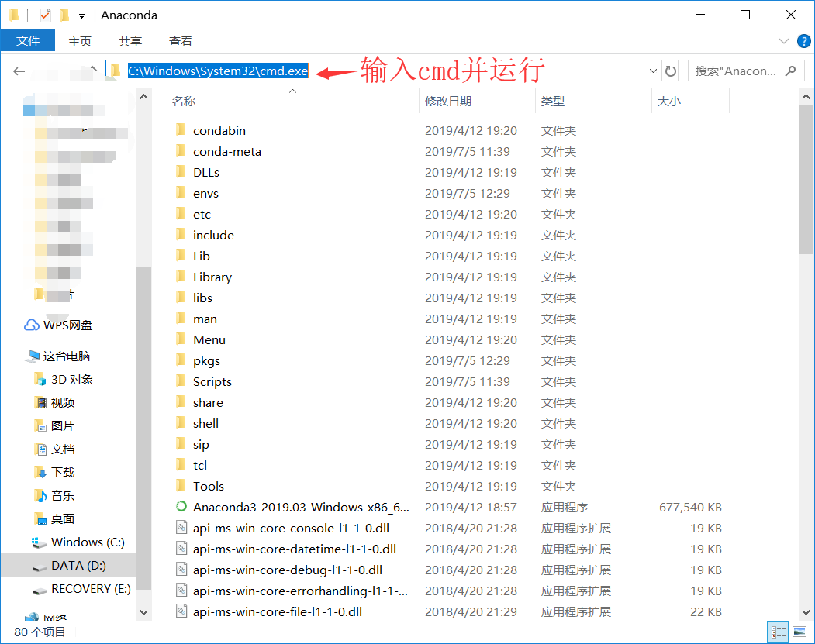The height and width of the screenshot is (644, 815).
Task: Open the Help question mark icon
Action: tap(803, 41)
